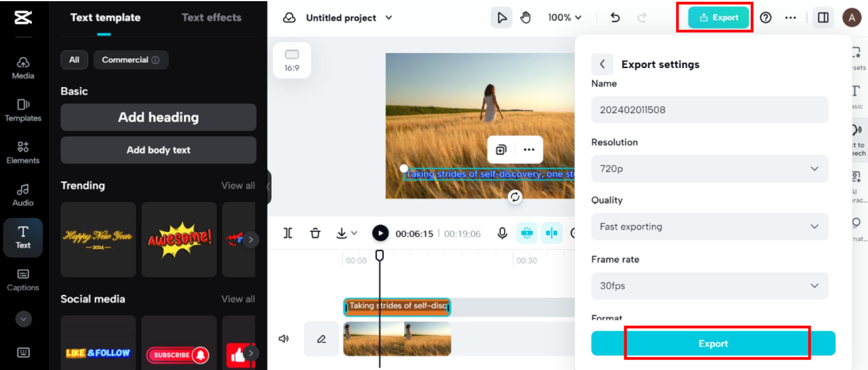Go back from Export settings
Screen dimensions: 868x370
coord(602,64)
